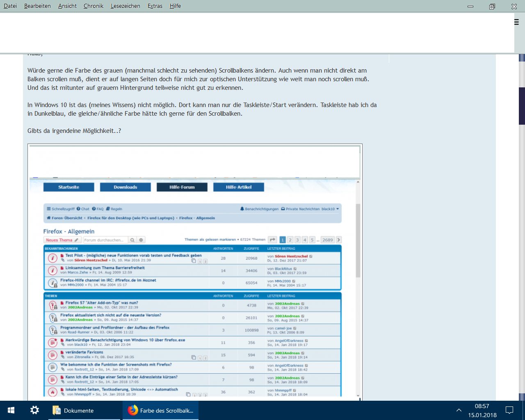Click the reply count 28 for Test Pilot
The height and width of the screenshot is (420, 525).
click(223, 258)
